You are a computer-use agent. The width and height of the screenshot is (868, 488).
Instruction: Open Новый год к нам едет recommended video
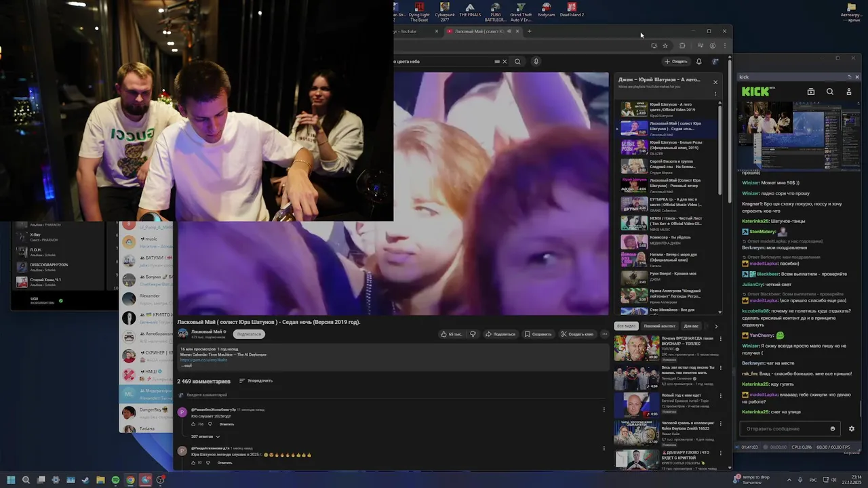[x=668, y=405]
